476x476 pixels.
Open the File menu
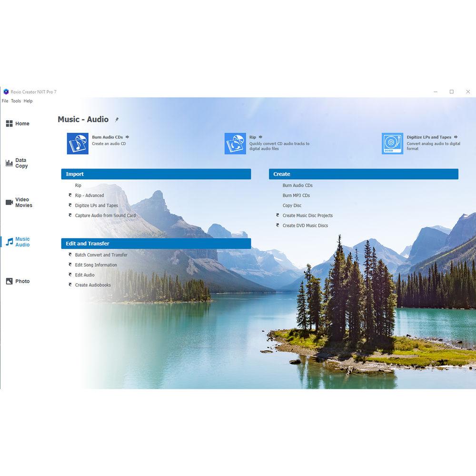point(5,101)
